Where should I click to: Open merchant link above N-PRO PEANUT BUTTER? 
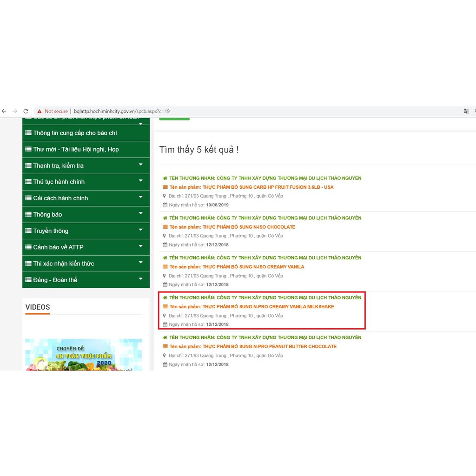click(265, 337)
